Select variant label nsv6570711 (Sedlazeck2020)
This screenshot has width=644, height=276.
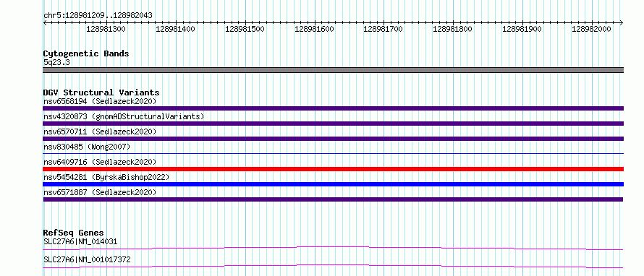click(x=100, y=131)
